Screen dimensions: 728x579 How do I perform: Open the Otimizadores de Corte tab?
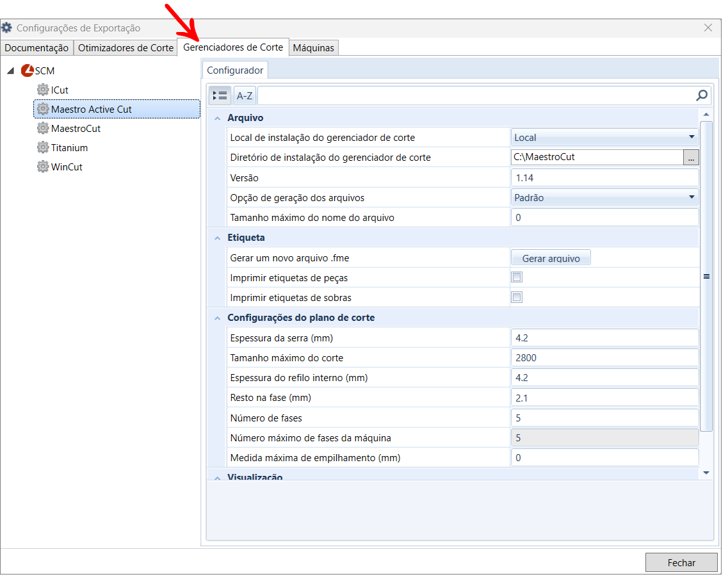tap(125, 48)
